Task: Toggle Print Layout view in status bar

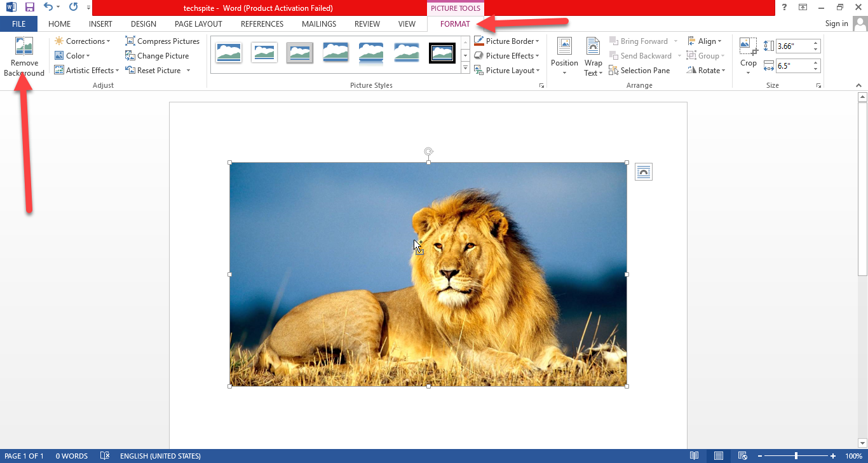Action: click(x=718, y=456)
